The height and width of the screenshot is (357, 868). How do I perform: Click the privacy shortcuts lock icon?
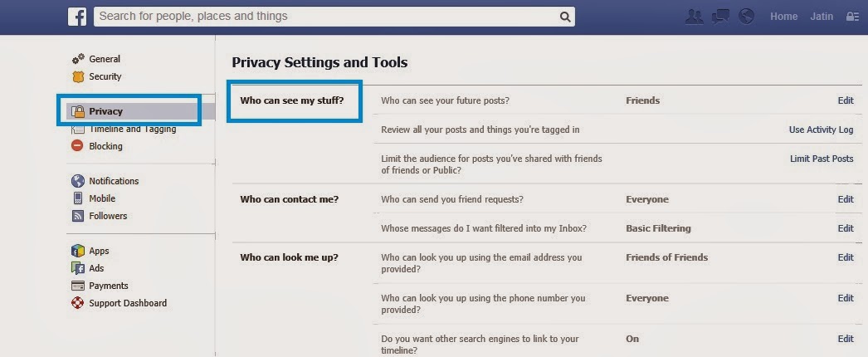852,17
